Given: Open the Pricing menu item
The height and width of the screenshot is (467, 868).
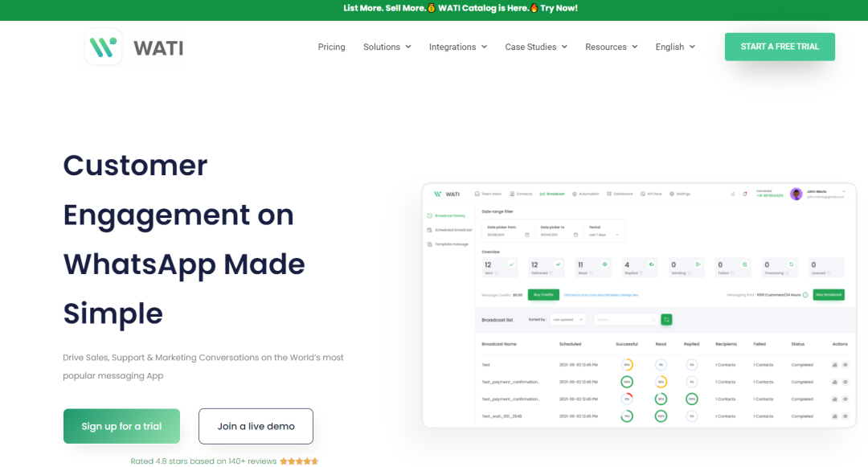Looking at the screenshot, I should tap(332, 47).
